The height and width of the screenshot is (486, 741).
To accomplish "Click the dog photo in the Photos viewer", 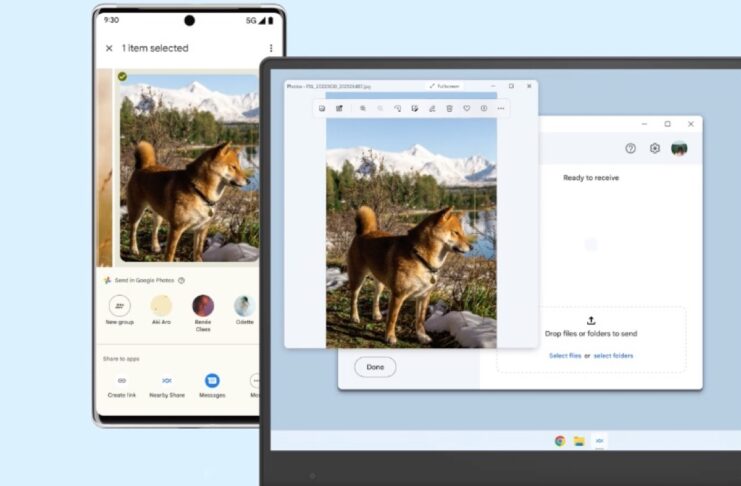I will [x=411, y=233].
